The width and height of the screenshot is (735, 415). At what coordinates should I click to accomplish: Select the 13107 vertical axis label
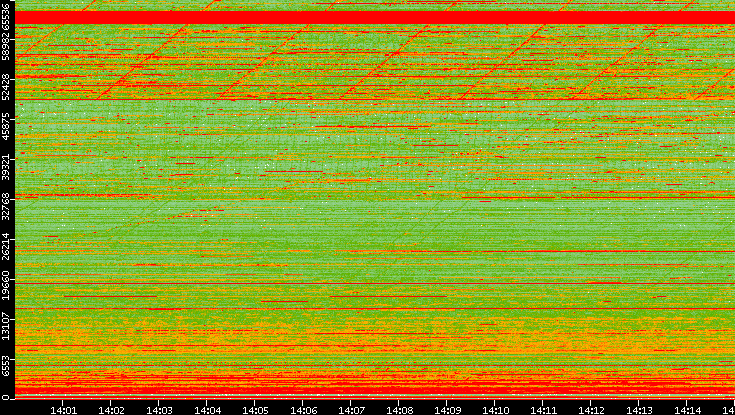[7, 324]
